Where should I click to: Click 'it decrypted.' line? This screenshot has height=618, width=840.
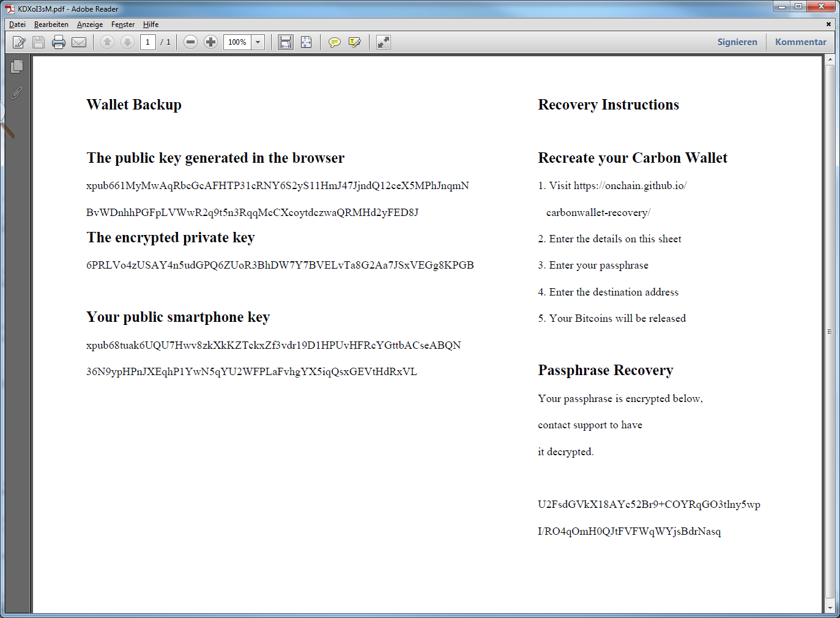[x=566, y=452]
